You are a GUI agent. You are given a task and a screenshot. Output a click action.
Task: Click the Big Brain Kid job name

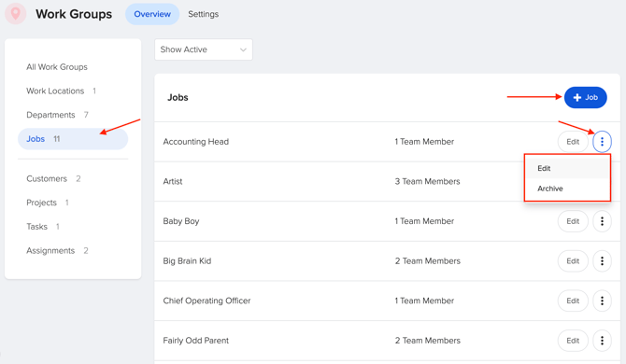click(187, 261)
